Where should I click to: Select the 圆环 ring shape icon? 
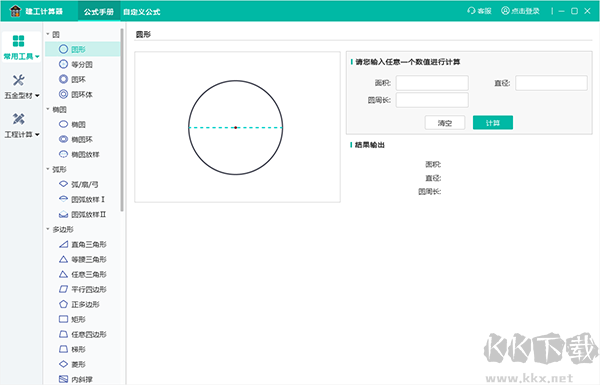pos(64,79)
